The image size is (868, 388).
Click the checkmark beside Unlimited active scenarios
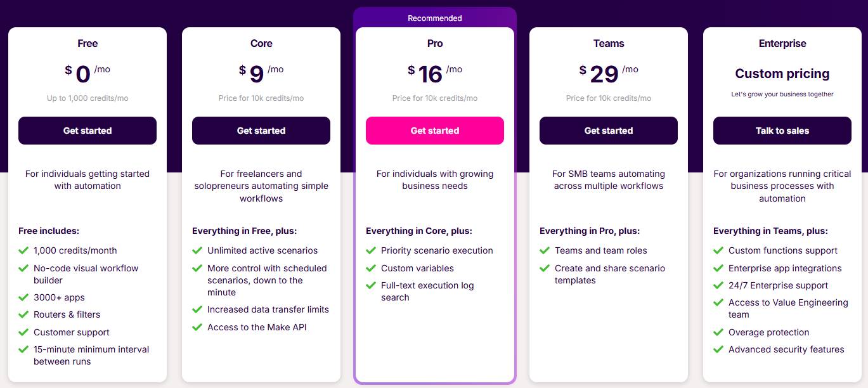click(197, 250)
